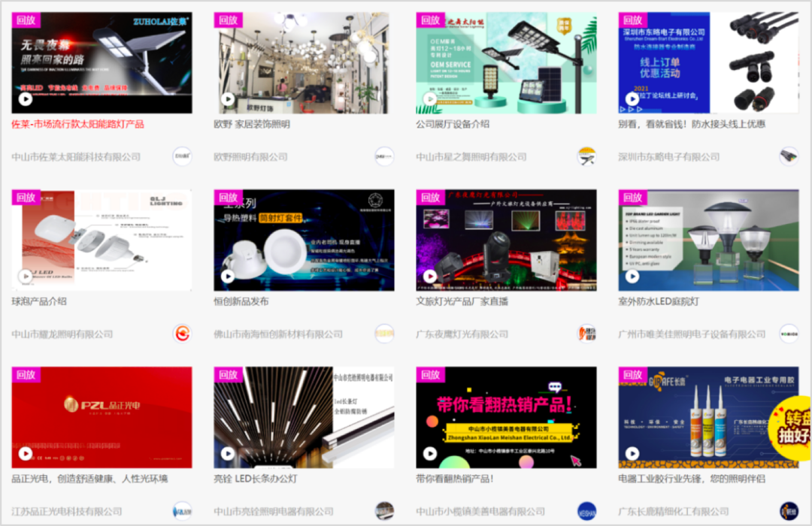Open the 别看，看就省钱！防水接头线上优惠 link

point(691,124)
